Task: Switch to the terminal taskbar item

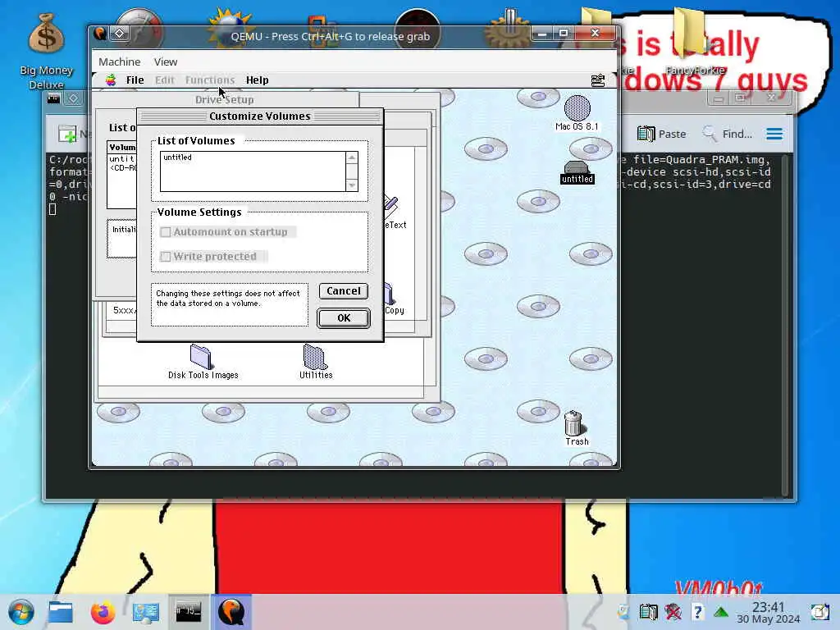Action: (189, 612)
